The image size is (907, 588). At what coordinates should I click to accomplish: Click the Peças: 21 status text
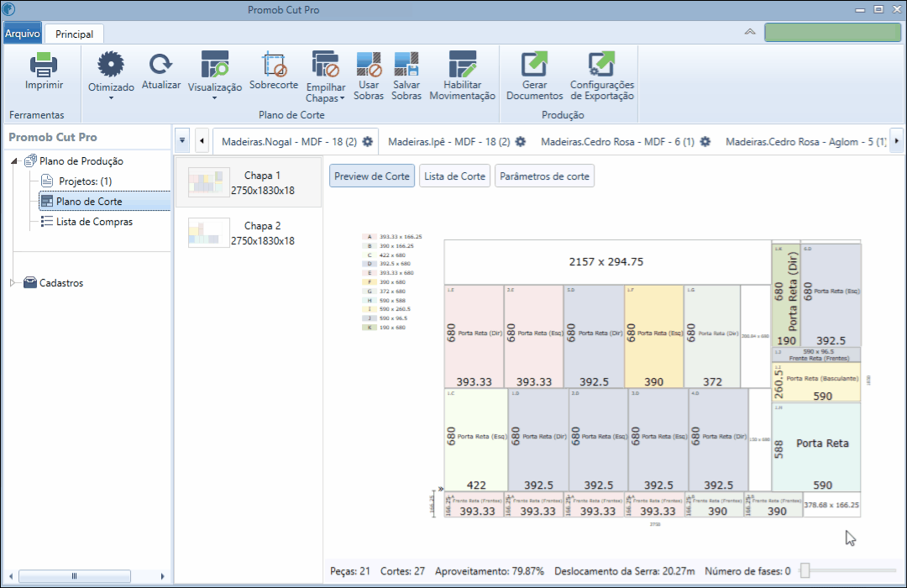[x=350, y=571]
